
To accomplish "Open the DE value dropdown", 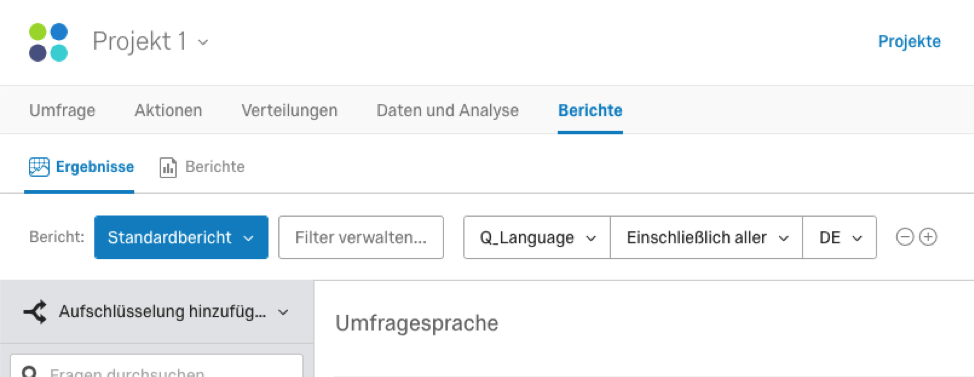I will click(x=839, y=237).
